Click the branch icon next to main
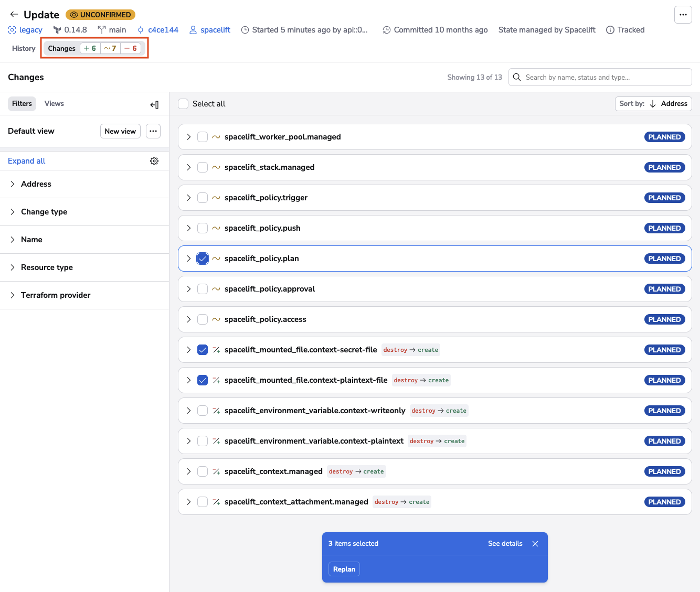Viewport: 700px width, 592px height. coord(100,30)
